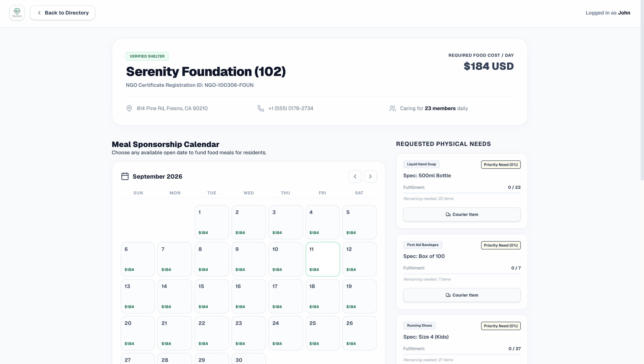Click the Liquid Hand Soap tag
Screen dimensions: 644x364
point(421,164)
